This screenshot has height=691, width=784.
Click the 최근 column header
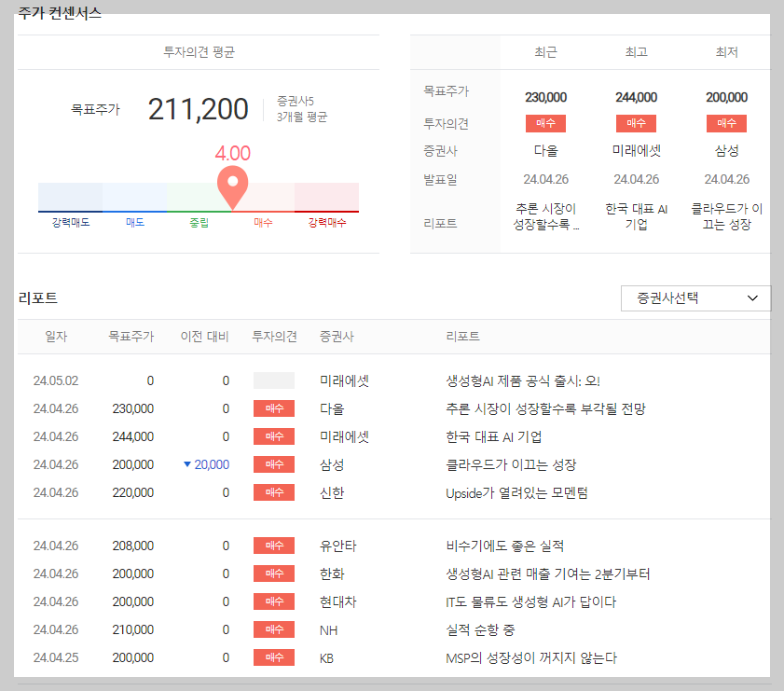tap(545, 52)
